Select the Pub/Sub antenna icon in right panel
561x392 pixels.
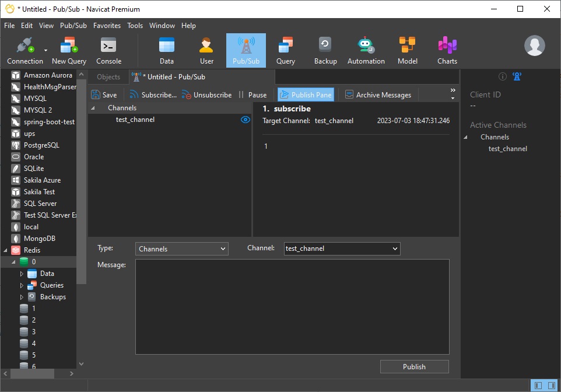click(517, 76)
